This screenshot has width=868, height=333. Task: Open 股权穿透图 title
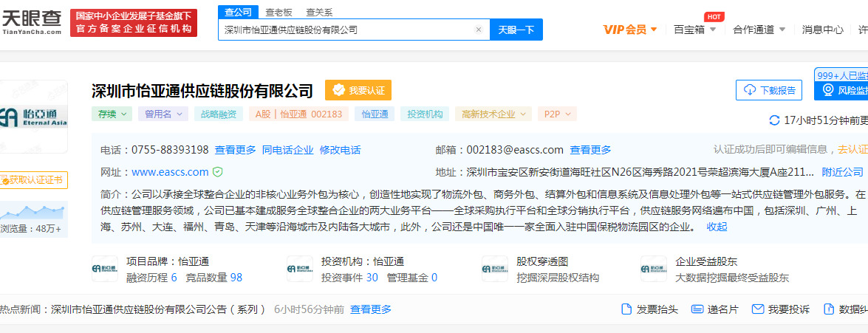tap(542, 261)
